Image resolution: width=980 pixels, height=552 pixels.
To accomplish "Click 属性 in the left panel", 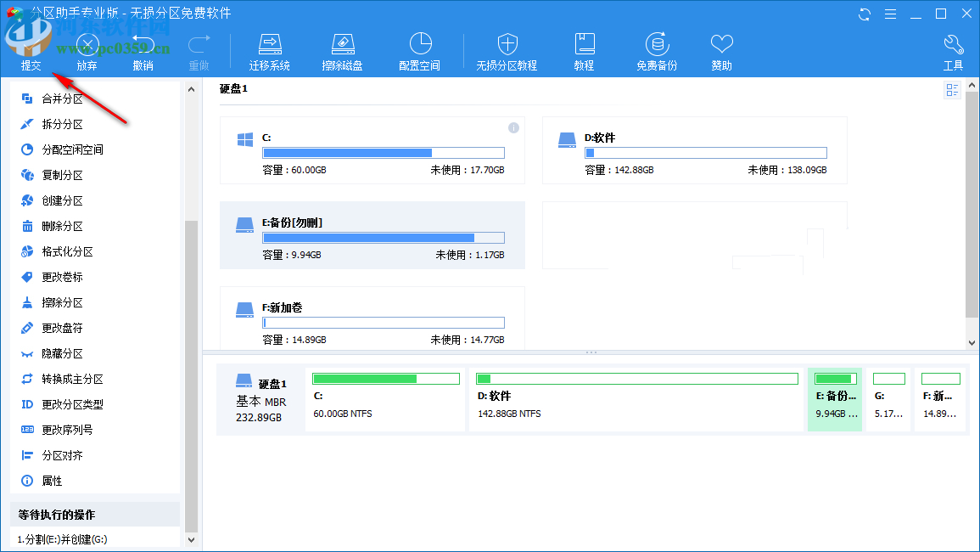I will pos(52,481).
